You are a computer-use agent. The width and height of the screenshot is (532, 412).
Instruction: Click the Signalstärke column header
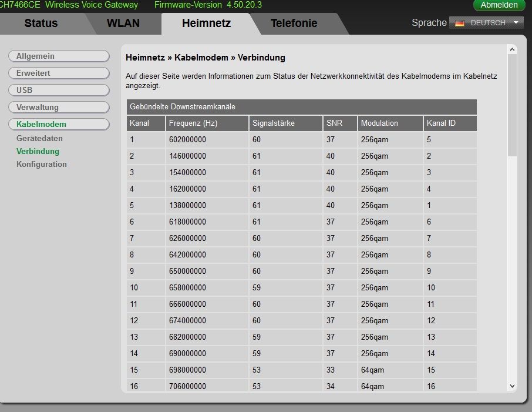click(286, 123)
